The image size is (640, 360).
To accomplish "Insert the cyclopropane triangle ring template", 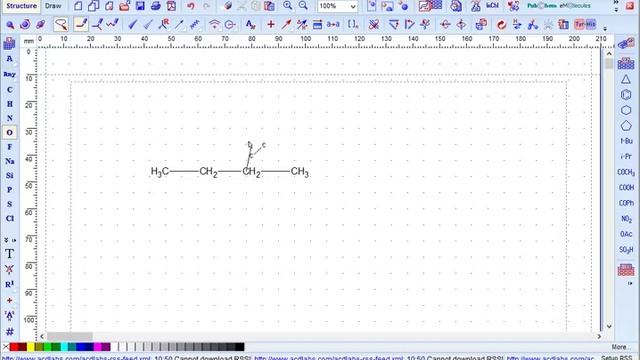I will point(626,79).
